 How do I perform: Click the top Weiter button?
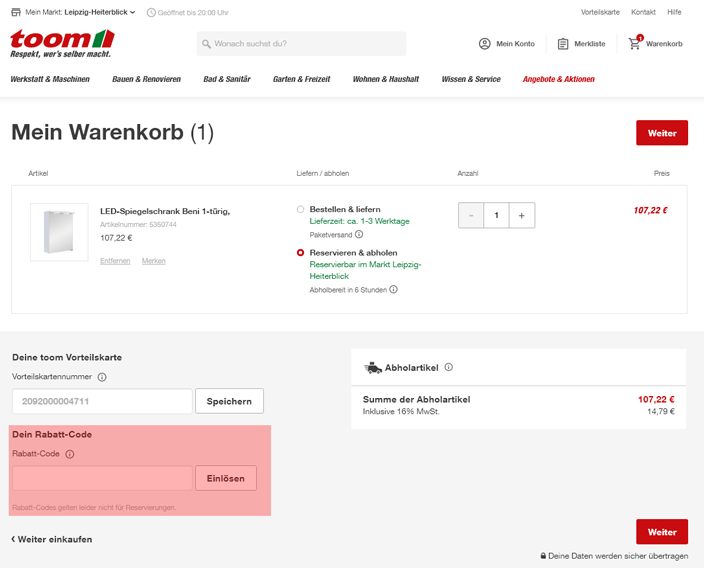662,133
